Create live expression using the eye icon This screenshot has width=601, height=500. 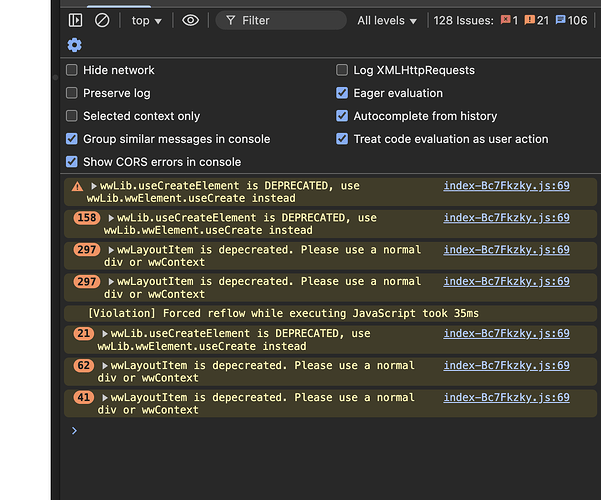pyautogui.click(x=190, y=20)
